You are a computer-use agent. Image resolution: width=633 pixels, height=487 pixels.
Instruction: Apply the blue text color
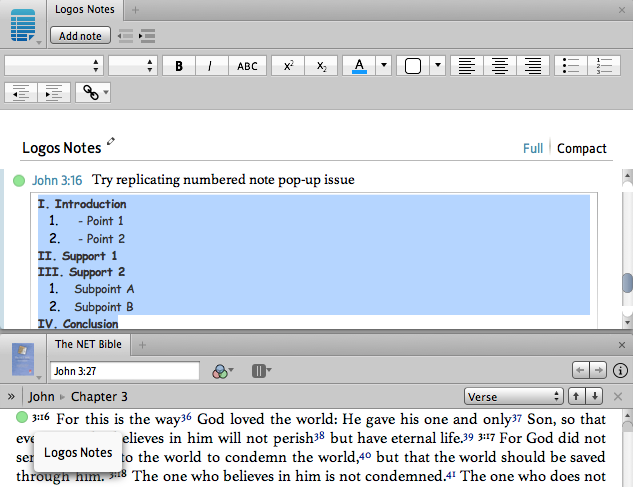tap(359, 66)
